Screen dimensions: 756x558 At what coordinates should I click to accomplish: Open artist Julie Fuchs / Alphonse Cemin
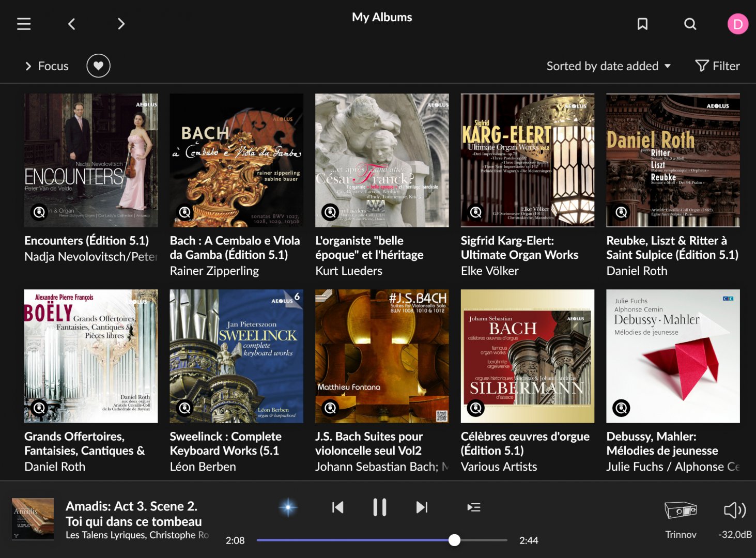673,467
